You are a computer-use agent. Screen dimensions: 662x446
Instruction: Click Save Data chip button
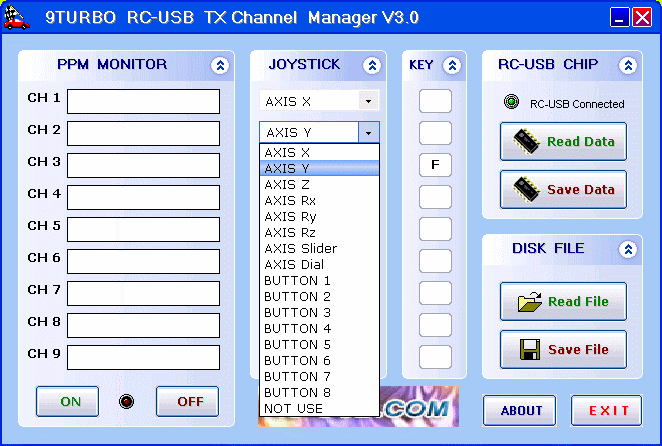pyautogui.click(x=563, y=190)
